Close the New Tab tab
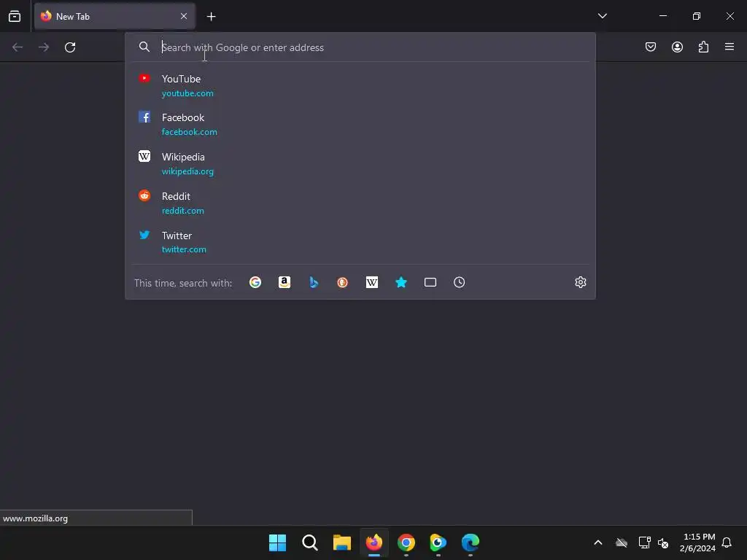This screenshot has height=560, width=747. point(184,16)
